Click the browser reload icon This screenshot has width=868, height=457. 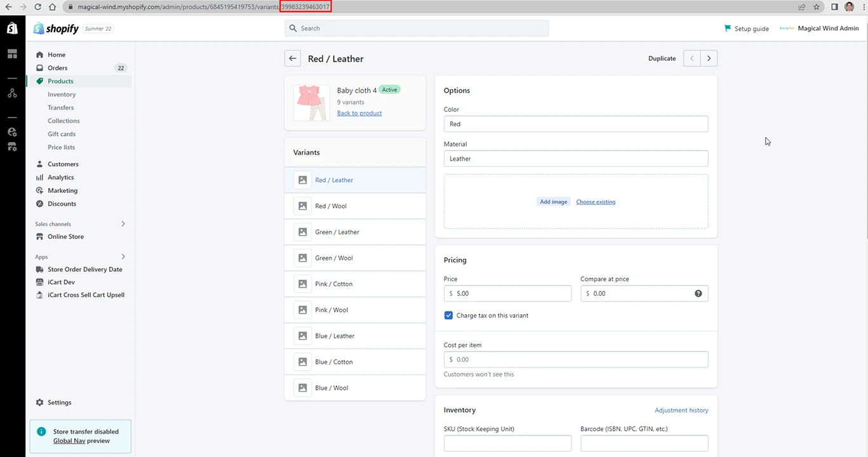tap(37, 7)
